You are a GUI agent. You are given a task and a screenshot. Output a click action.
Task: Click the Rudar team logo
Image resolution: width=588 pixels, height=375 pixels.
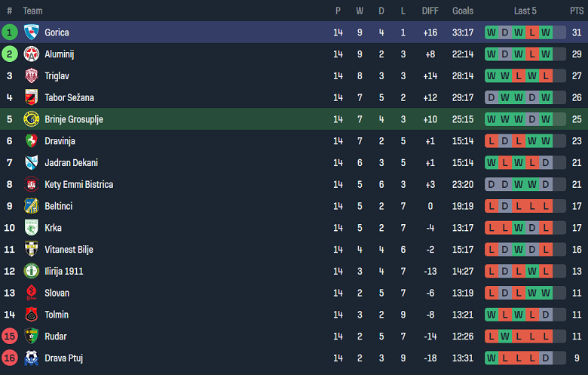(31, 337)
